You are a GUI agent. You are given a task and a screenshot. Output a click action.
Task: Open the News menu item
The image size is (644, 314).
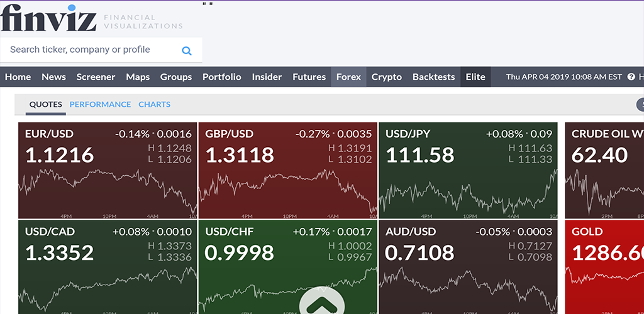click(x=54, y=77)
